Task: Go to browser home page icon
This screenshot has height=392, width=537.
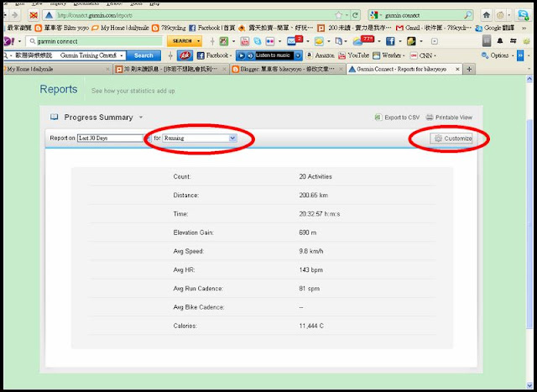Action: [x=487, y=15]
